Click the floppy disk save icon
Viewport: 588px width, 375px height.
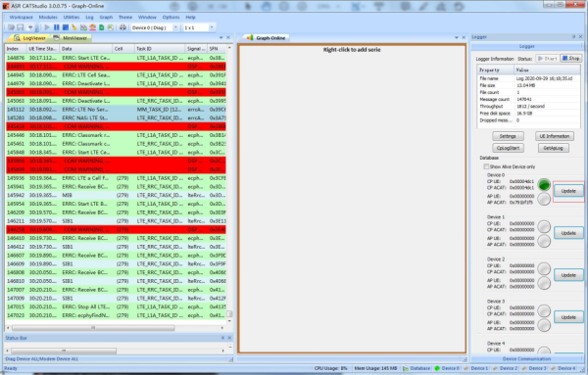21,27
